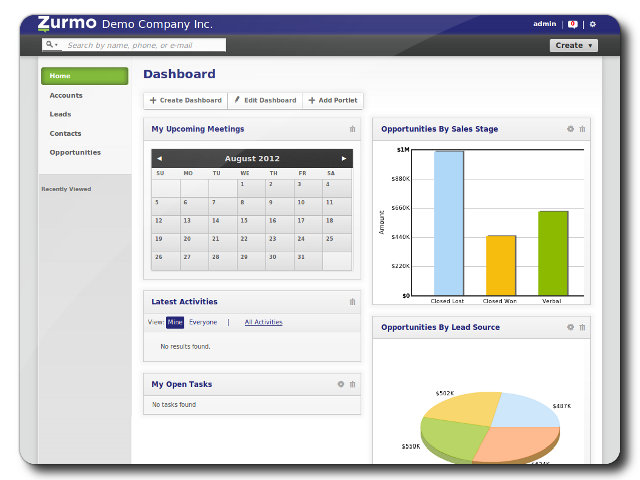This screenshot has width=640, height=480.
Task: Go to the previous calendar month
Action: coord(160,159)
